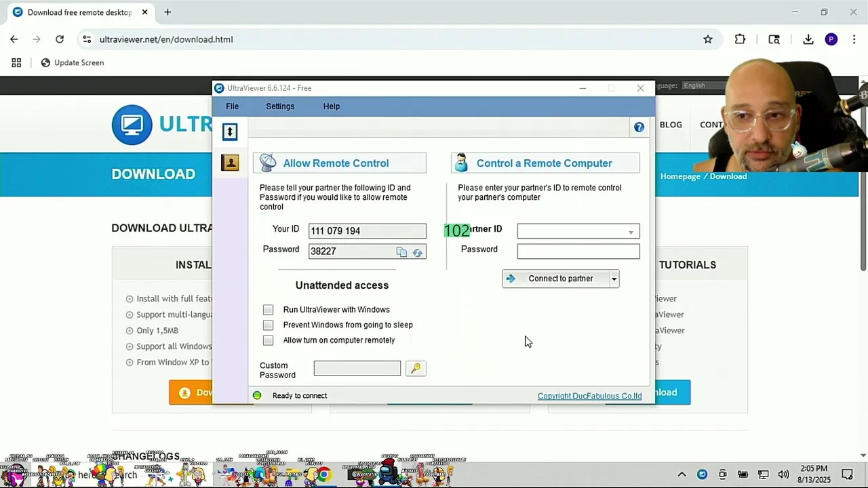This screenshot has width=868, height=488.
Task: Click the green Ready to connect indicator
Action: (257, 396)
